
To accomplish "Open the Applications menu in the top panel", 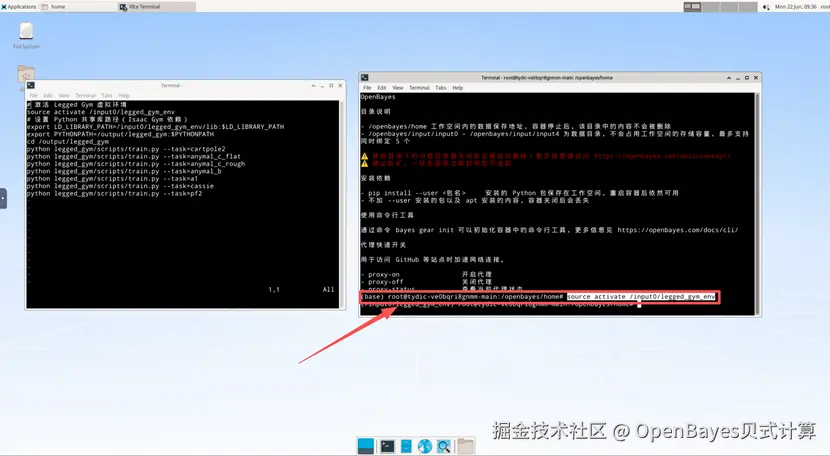I will [x=19, y=6].
